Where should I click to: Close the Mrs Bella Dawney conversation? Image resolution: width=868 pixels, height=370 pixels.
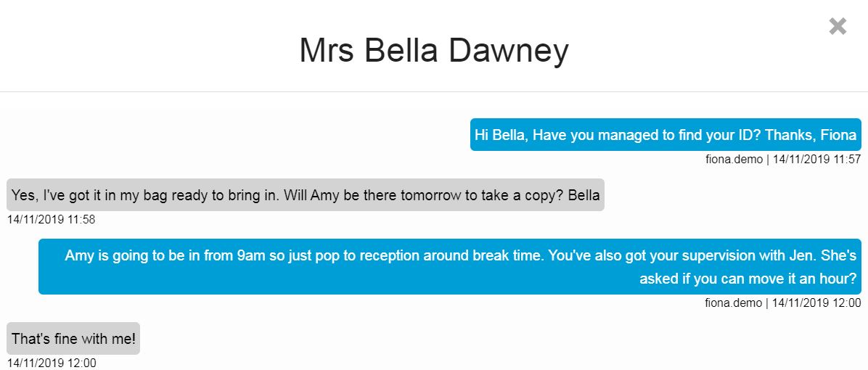point(838,27)
